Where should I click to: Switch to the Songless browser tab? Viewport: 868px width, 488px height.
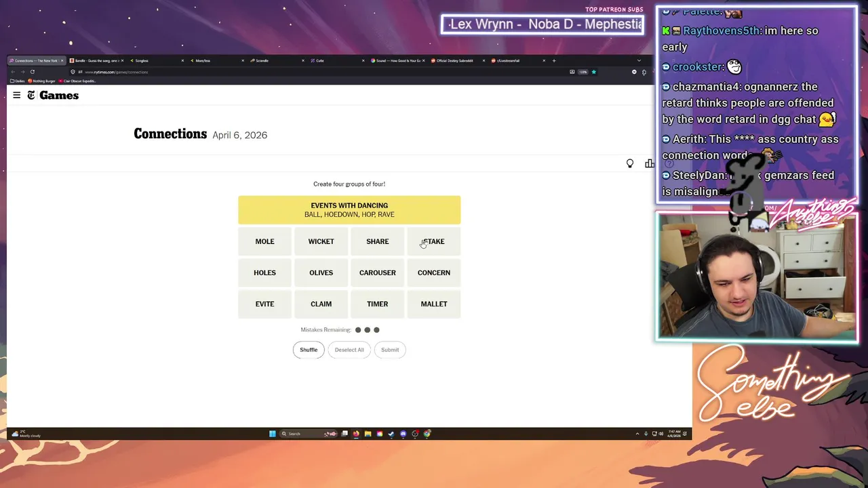coord(156,60)
